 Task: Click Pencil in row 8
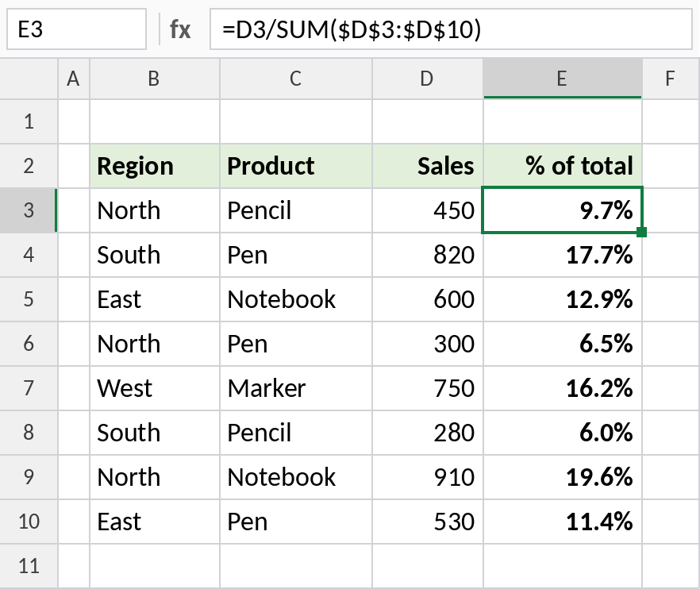[x=295, y=433]
